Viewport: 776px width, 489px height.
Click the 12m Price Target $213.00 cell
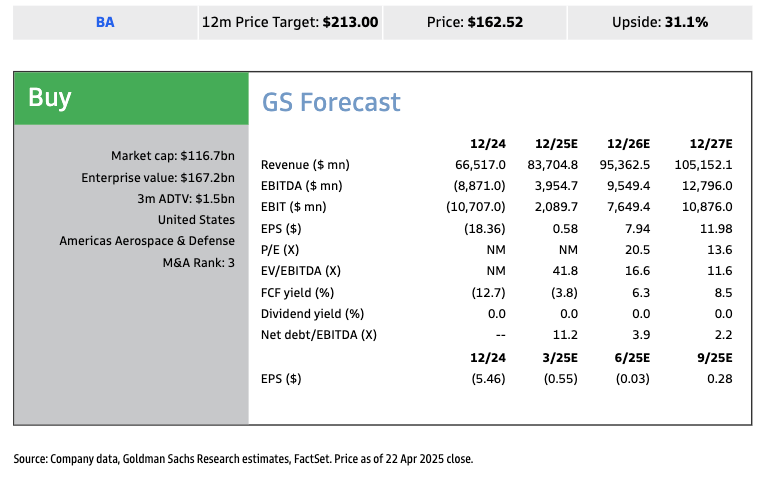click(290, 22)
